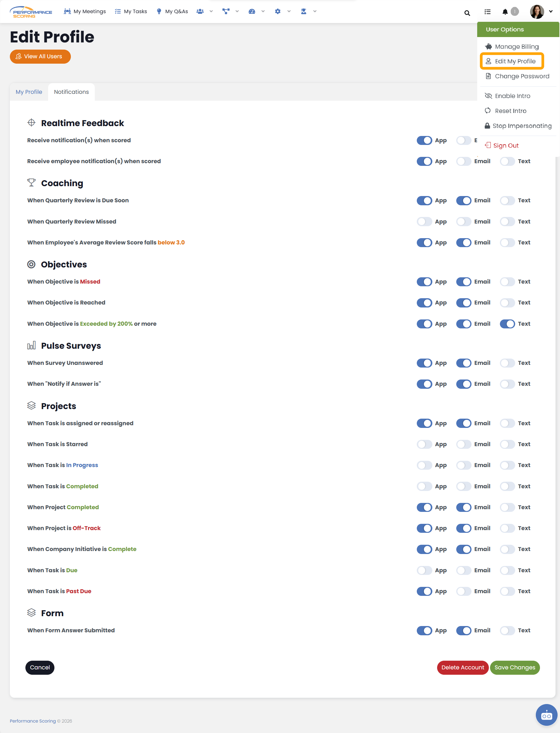Image resolution: width=560 pixels, height=733 pixels.
Task: Open the notifications bell icon
Action: pos(505,12)
